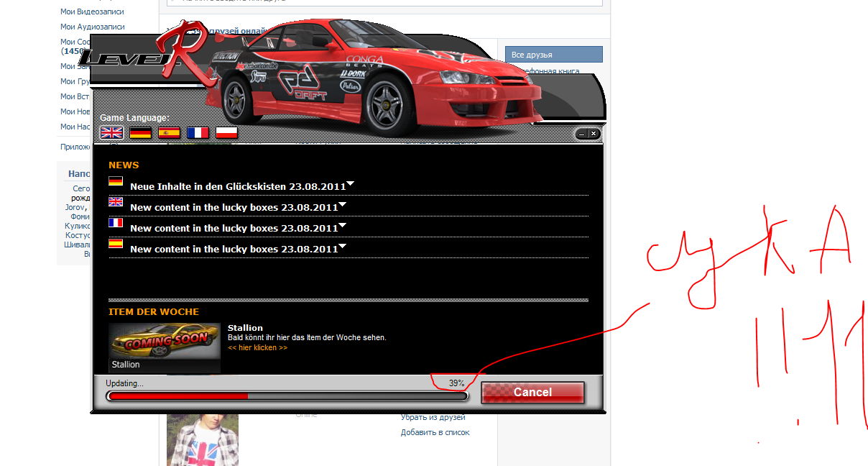Open the lucky boxes headline beside the French flag
The width and height of the screenshot is (868, 466).
point(234,228)
